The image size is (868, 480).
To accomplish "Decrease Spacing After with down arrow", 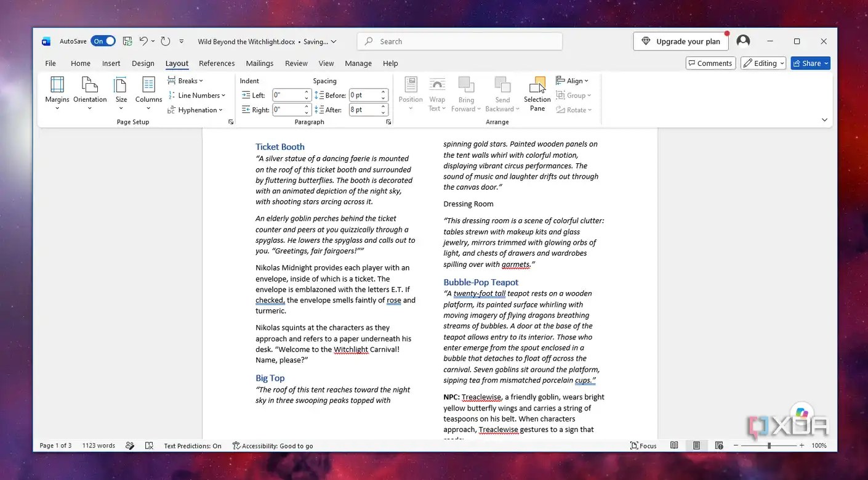I will pos(383,113).
